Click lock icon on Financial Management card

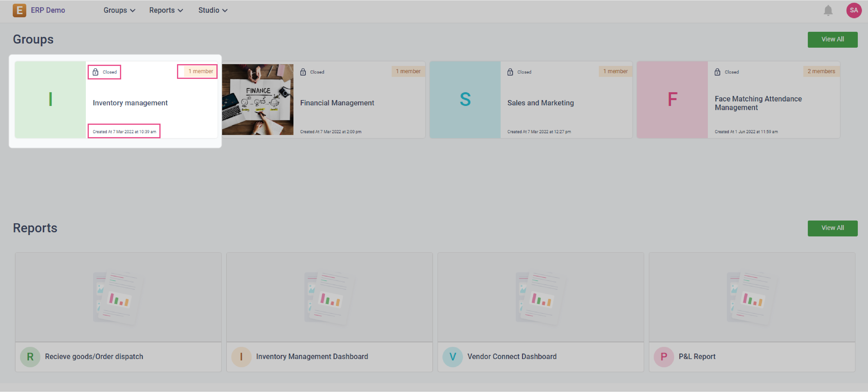tap(303, 72)
